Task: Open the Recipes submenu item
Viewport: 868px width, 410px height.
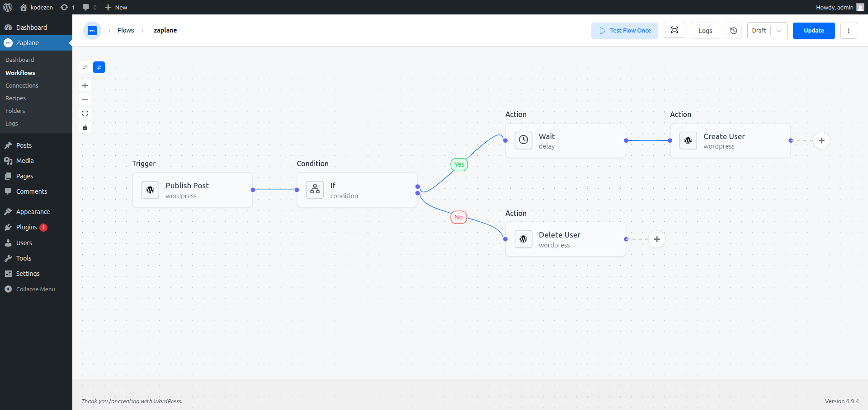Action: click(15, 98)
